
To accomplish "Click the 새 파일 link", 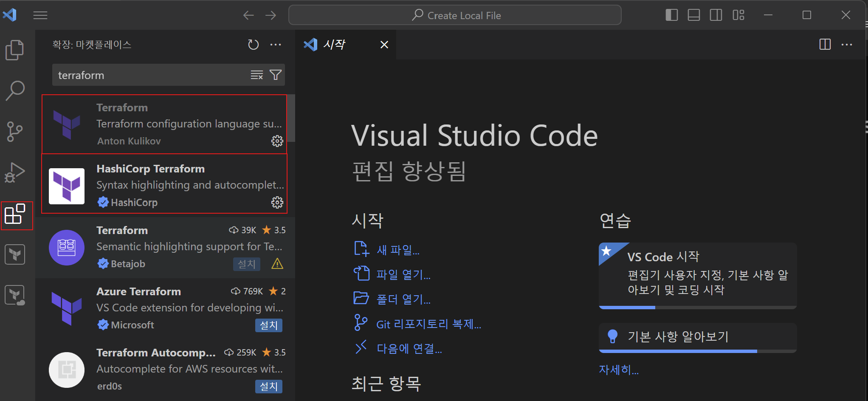I will [x=398, y=250].
